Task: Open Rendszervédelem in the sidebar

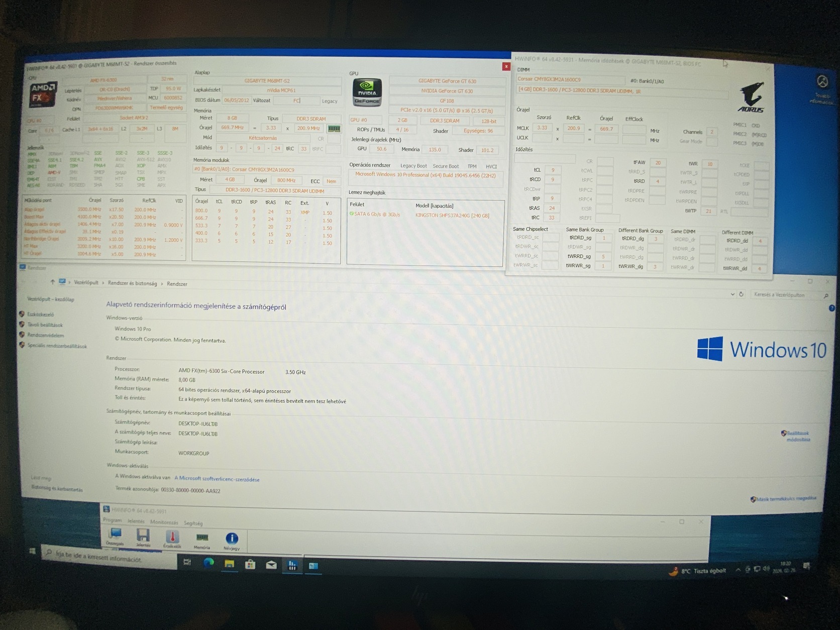Action: coord(45,335)
